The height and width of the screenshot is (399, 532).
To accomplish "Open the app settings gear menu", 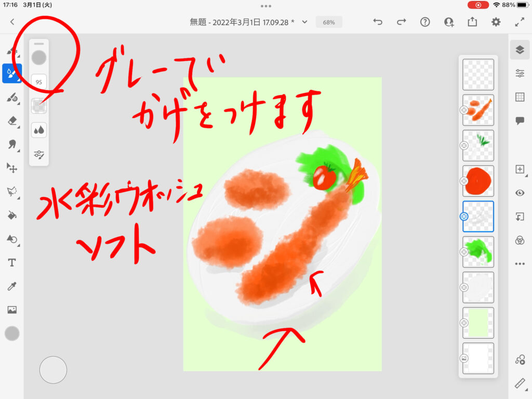I will click(x=496, y=22).
